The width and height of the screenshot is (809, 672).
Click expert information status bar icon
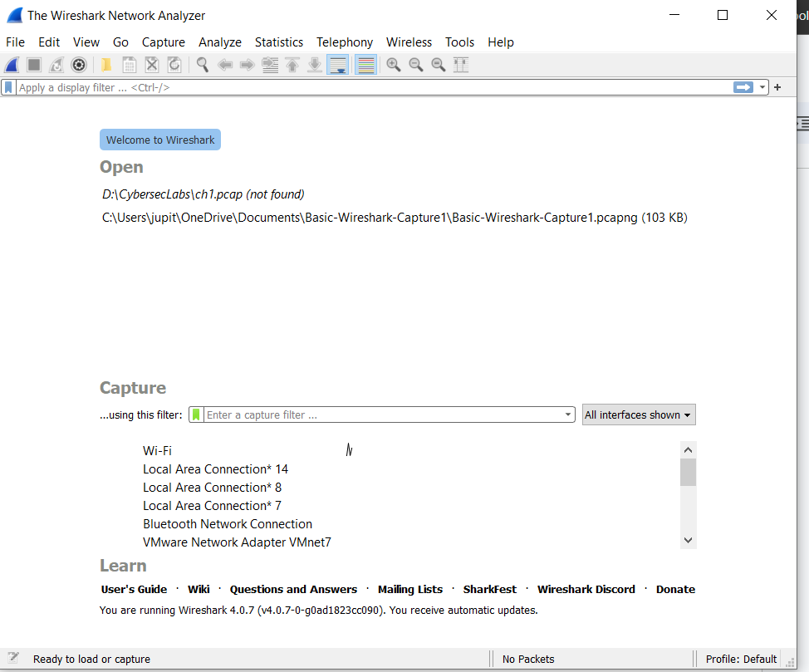(x=13, y=658)
